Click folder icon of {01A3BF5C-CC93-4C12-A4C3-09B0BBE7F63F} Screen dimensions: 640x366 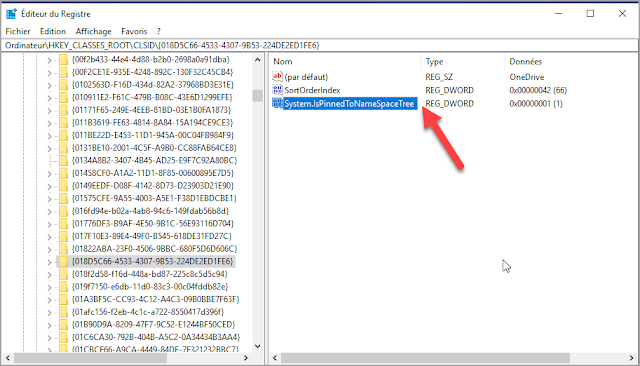[63, 299]
